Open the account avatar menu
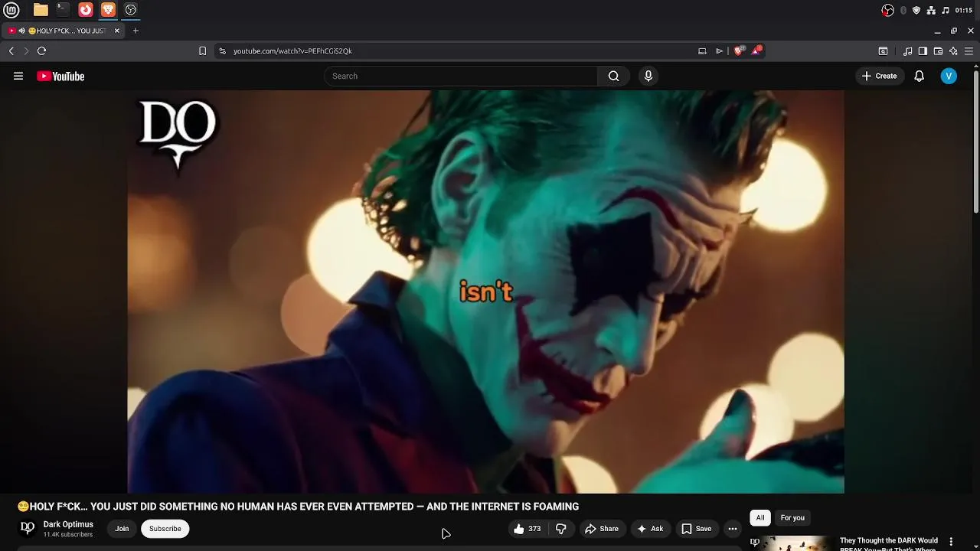The width and height of the screenshot is (980, 551). pyautogui.click(x=949, y=76)
